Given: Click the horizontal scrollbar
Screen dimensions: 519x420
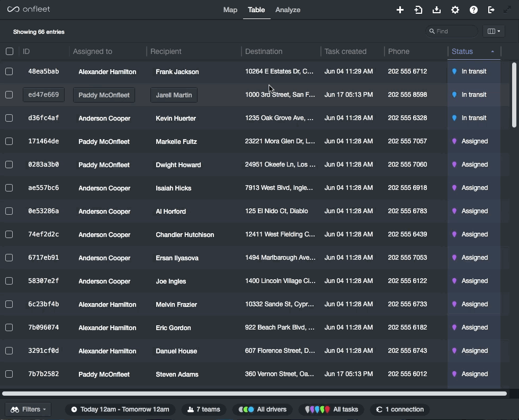Looking at the screenshot, I should (x=254, y=394).
